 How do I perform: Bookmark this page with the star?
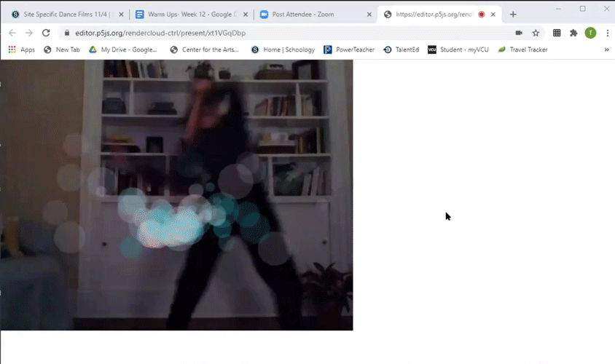[x=536, y=33]
